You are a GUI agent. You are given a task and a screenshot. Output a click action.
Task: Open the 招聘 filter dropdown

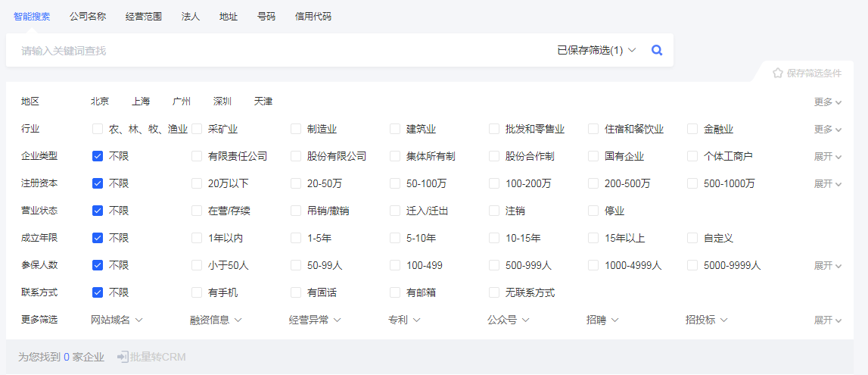click(x=602, y=320)
